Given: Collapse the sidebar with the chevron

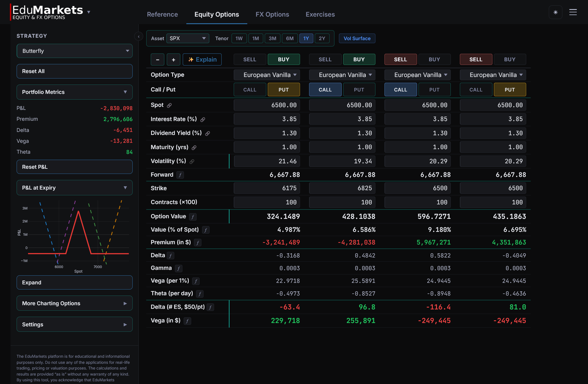Looking at the screenshot, I should pos(138,36).
